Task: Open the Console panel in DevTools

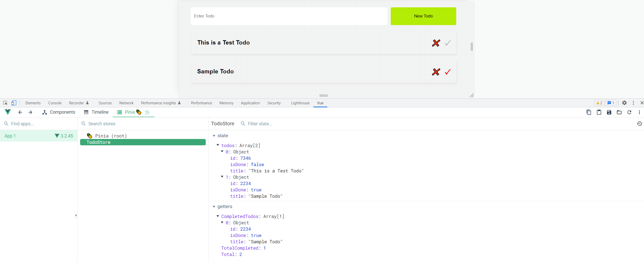Action: click(55, 103)
